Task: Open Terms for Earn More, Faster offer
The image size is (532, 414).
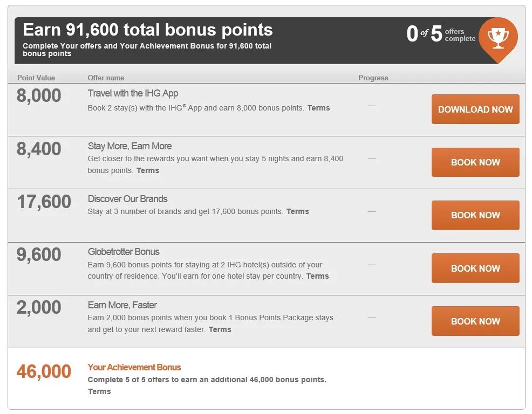Action: [220, 329]
